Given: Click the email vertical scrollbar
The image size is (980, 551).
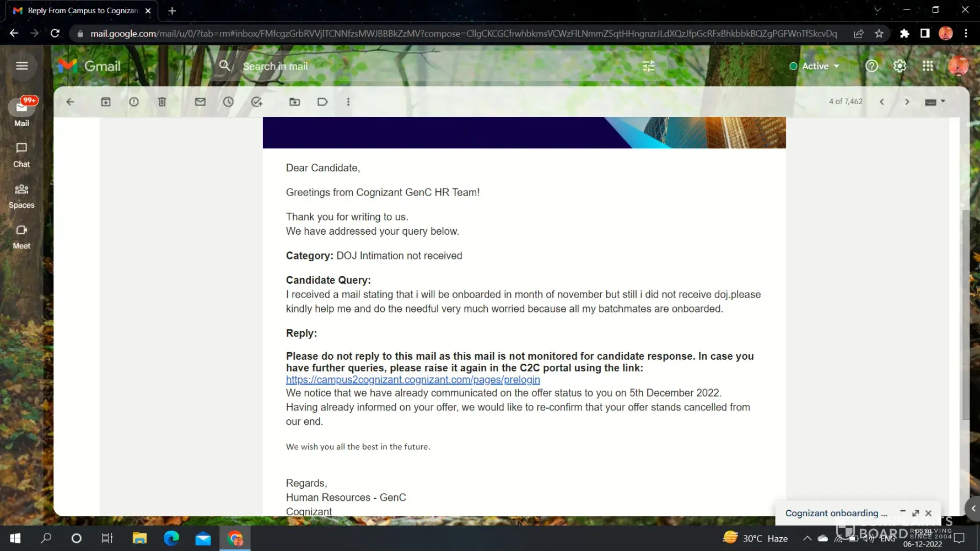Looking at the screenshot, I should 965,315.
